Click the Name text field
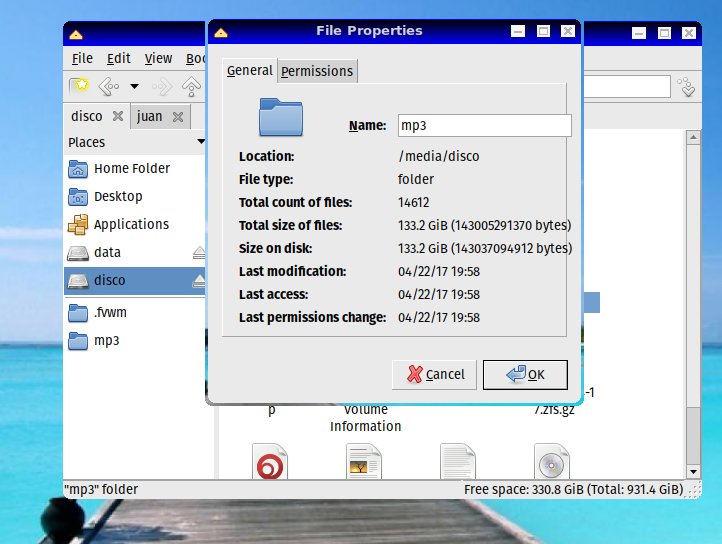This screenshot has height=544, width=722. tap(484, 125)
